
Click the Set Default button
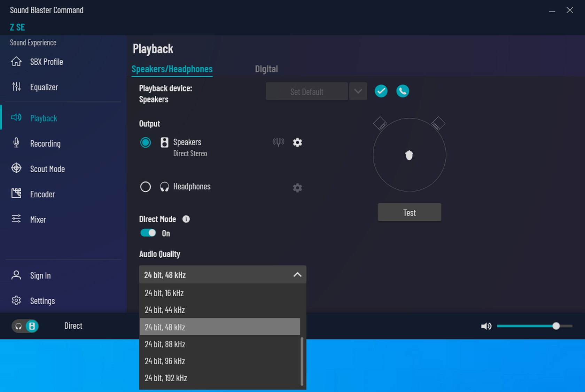pos(307,91)
